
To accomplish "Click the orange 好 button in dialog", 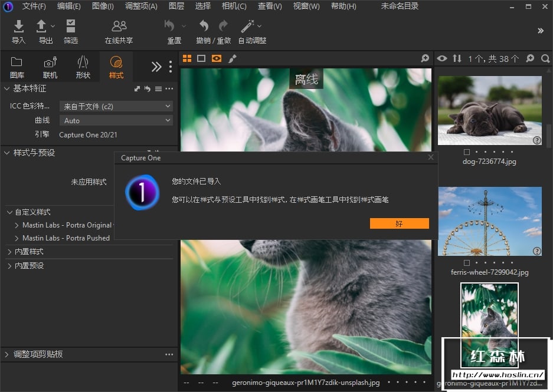I will (x=399, y=223).
